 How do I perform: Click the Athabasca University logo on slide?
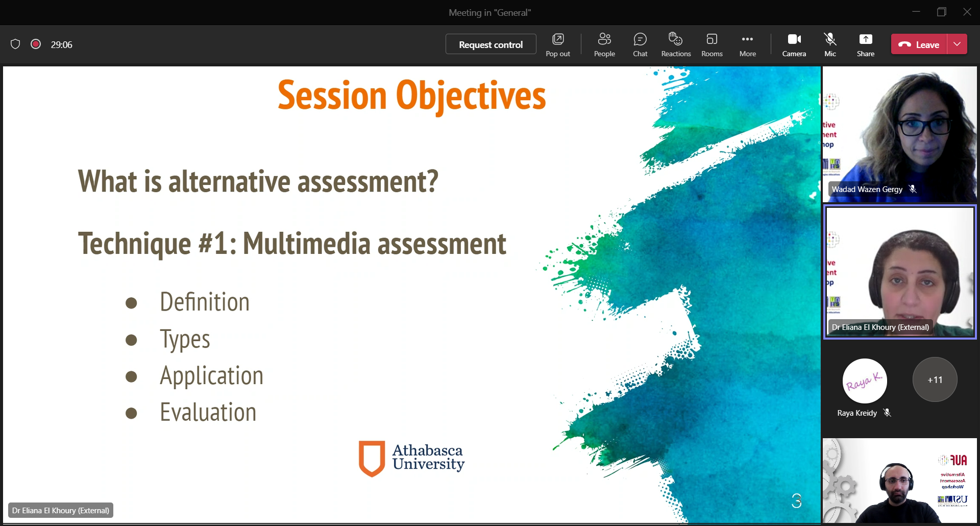coord(411,458)
